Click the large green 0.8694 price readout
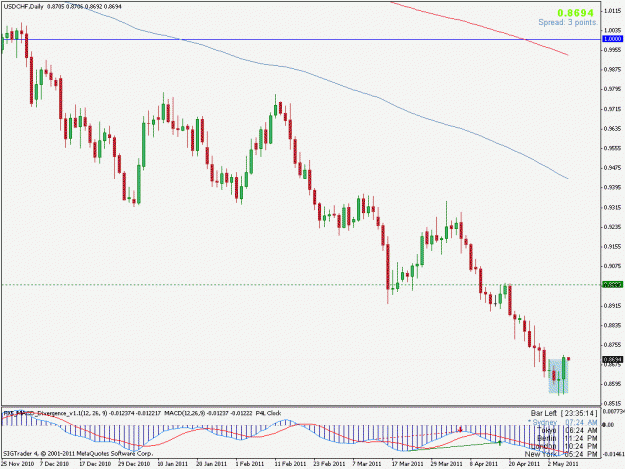 (x=576, y=13)
